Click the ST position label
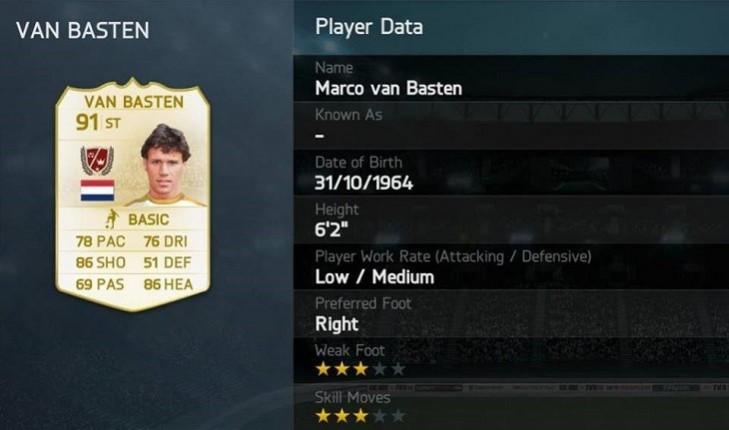Viewport: 729px width, 430px height. (x=113, y=123)
